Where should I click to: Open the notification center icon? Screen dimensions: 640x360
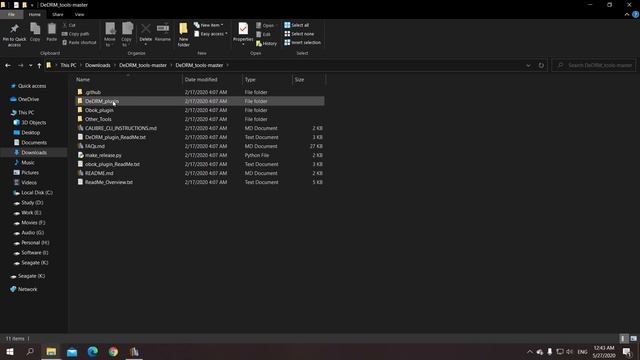(627, 351)
